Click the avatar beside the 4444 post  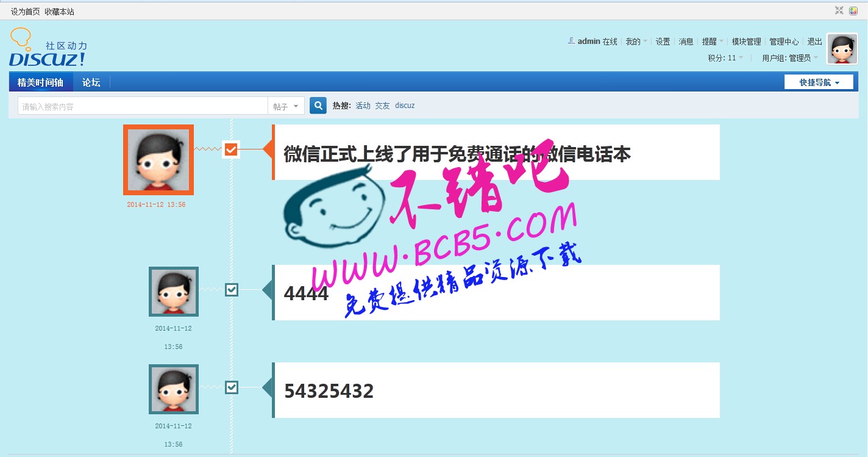pyautogui.click(x=174, y=292)
